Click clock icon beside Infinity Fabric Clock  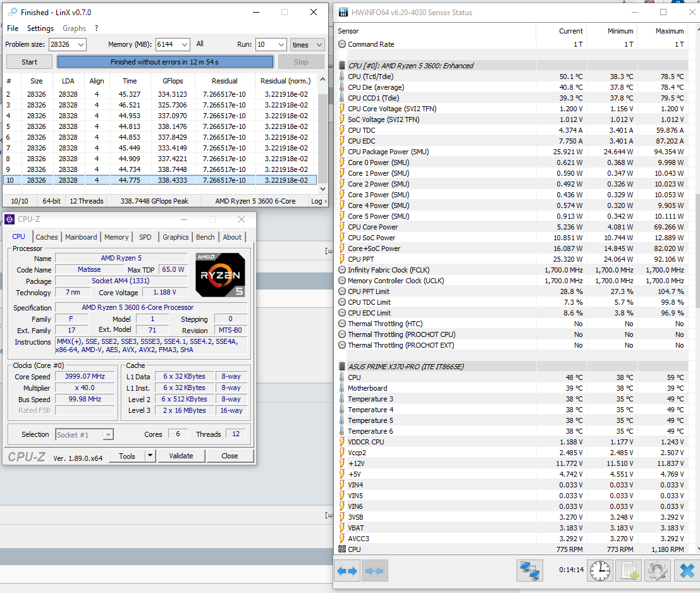pyautogui.click(x=342, y=270)
